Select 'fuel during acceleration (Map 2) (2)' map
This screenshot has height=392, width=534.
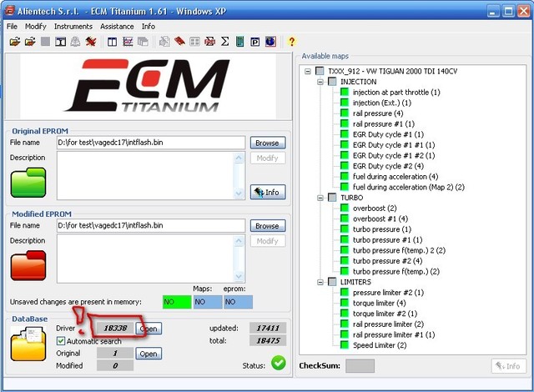coord(409,187)
